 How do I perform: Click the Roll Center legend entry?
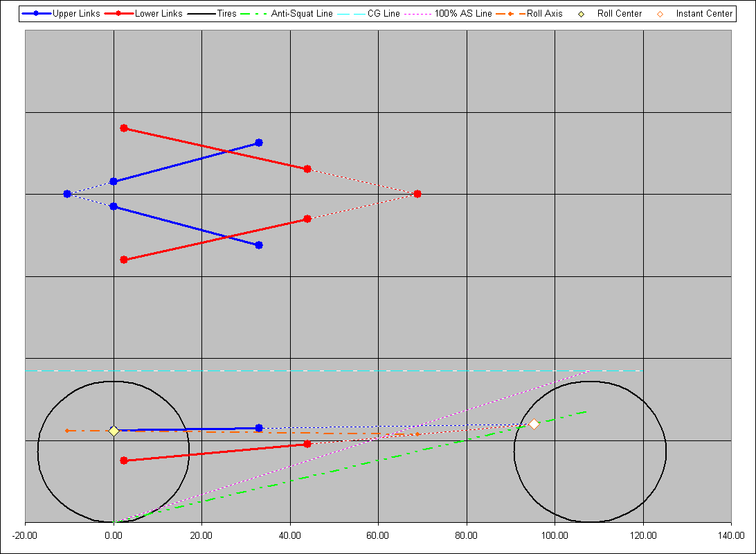point(610,13)
